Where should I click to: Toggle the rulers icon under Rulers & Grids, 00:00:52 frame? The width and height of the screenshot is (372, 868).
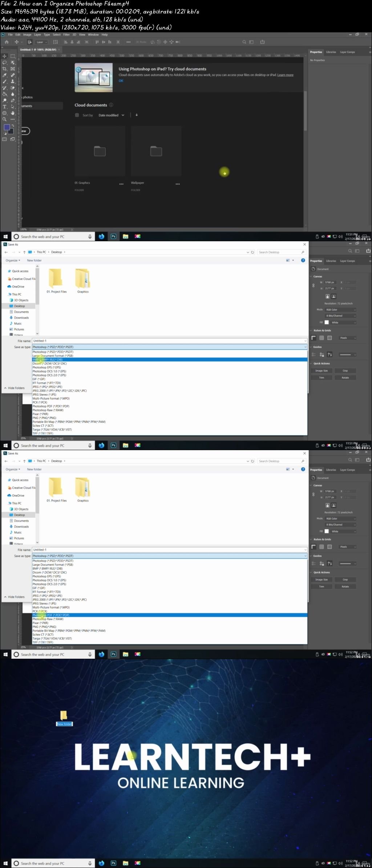[314, 338]
